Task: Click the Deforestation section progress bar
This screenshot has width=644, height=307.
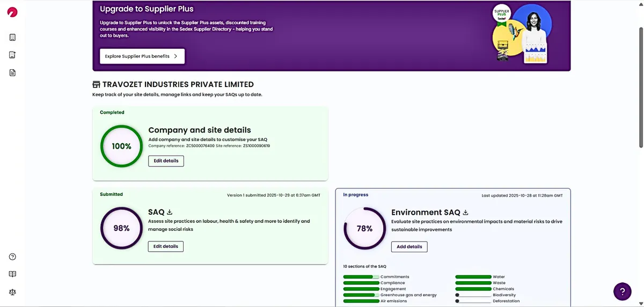Action: click(x=473, y=301)
